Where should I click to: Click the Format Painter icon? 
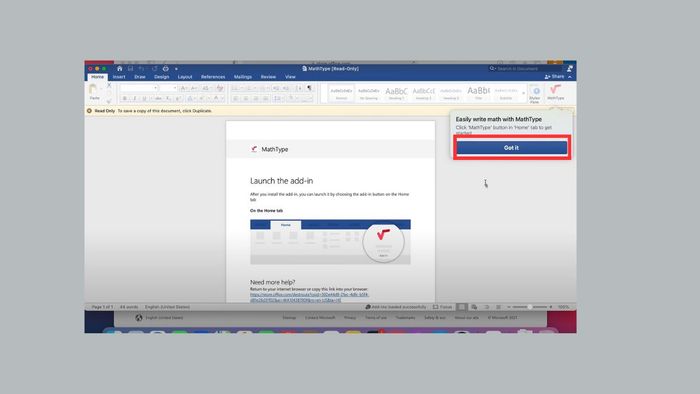tap(108, 101)
